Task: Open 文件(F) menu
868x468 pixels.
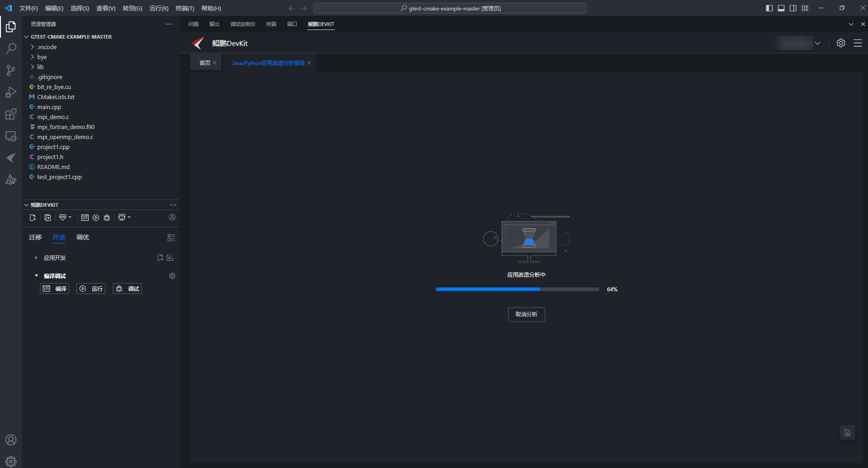Action: click(x=28, y=8)
